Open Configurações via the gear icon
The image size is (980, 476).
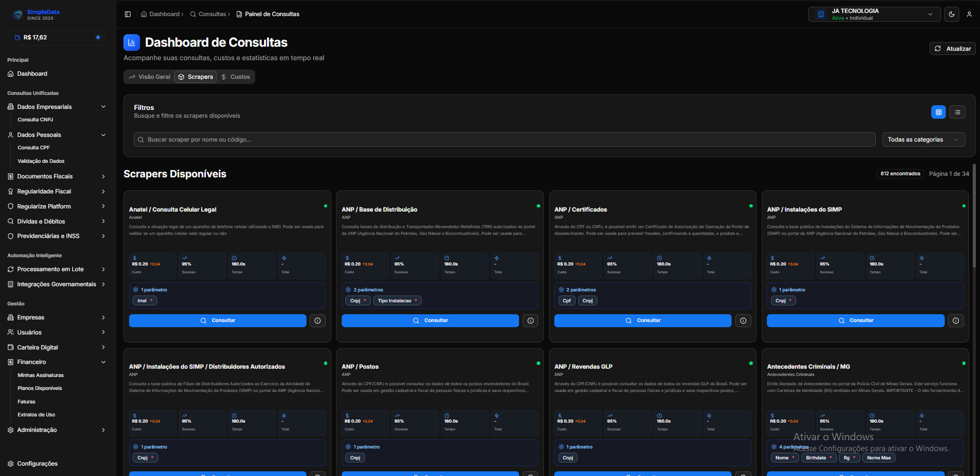coord(9,464)
